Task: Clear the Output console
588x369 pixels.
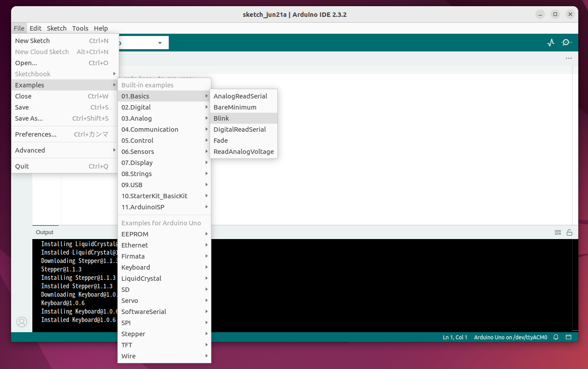Action: [x=558, y=232]
